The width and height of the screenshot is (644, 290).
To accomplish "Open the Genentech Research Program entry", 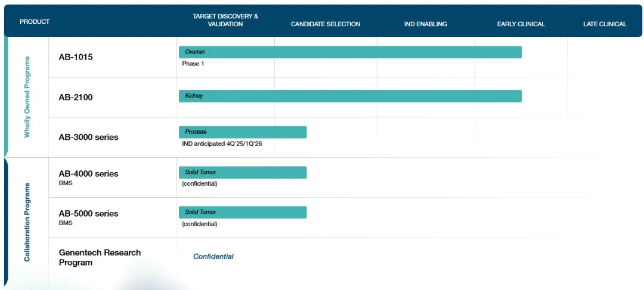I will coord(100,257).
